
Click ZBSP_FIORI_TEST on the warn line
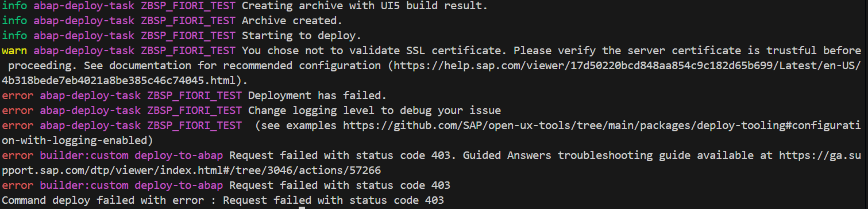[188, 51]
